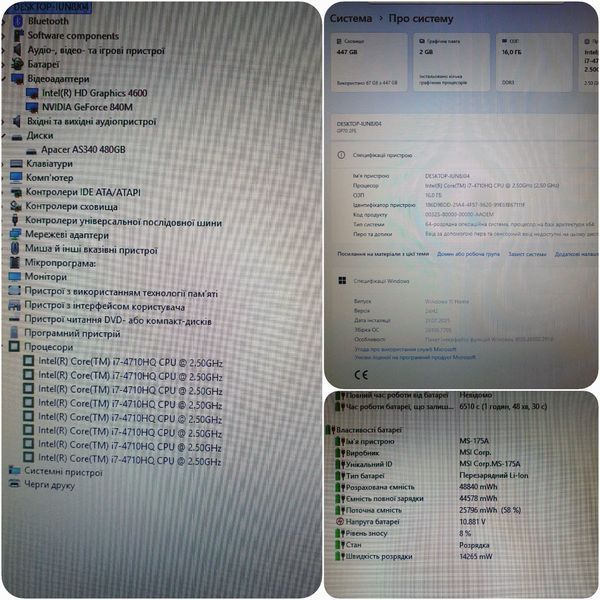600x600 pixels.
Task: Click the Bluetooth category icon in Device Manager
Action: click(18, 21)
